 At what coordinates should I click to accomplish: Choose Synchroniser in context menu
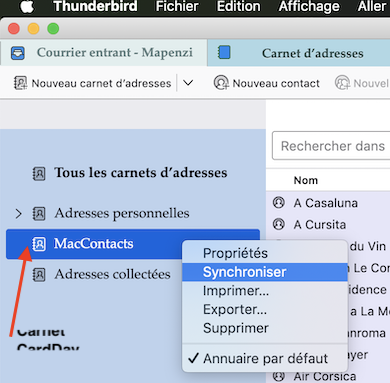(x=265, y=272)
